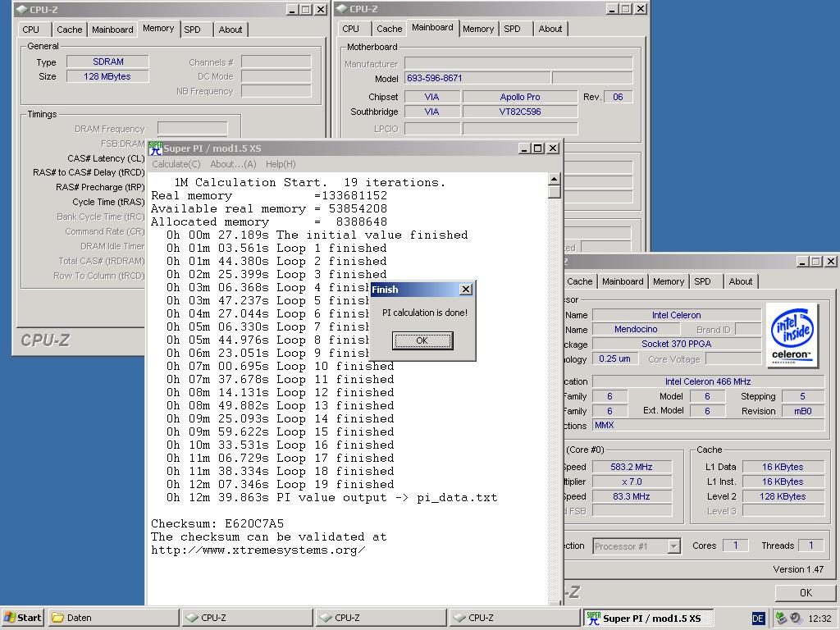Click the memory Size field 128 MBytes

(107, 76)
